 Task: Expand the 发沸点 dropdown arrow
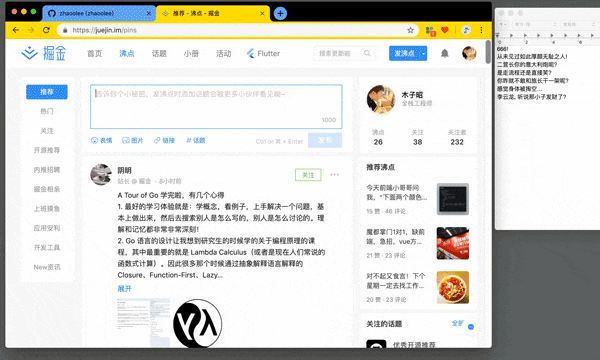coord(423,54)
